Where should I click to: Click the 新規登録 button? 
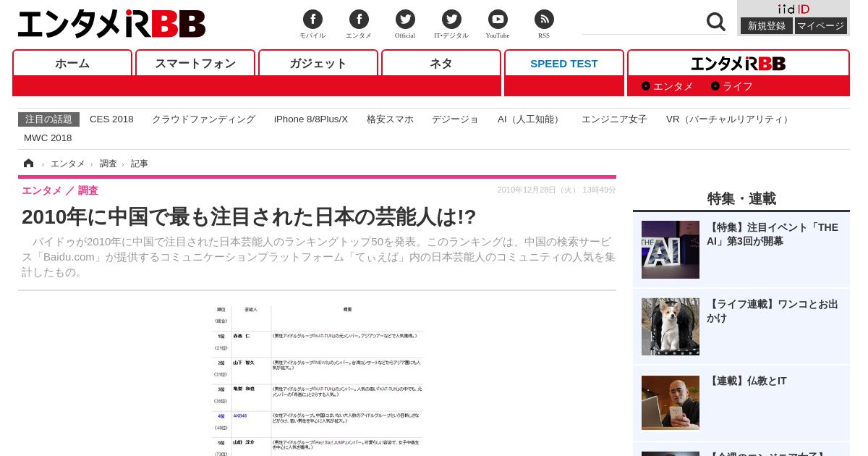click(x=767, y=25)
